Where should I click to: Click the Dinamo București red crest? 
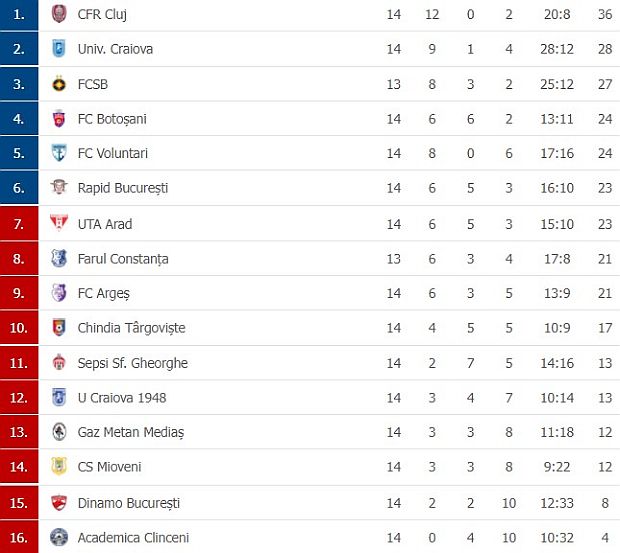(x=59, y=503)
